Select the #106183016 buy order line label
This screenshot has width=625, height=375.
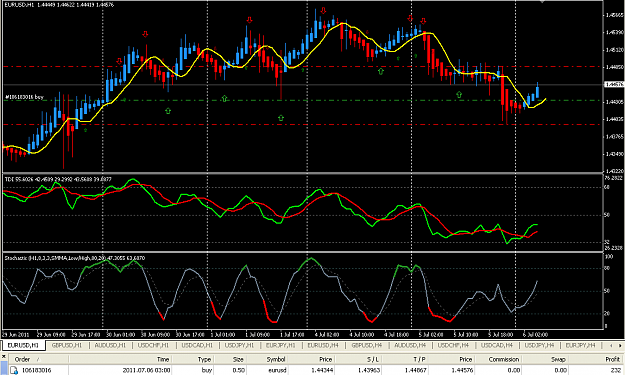tap(24, 97)
